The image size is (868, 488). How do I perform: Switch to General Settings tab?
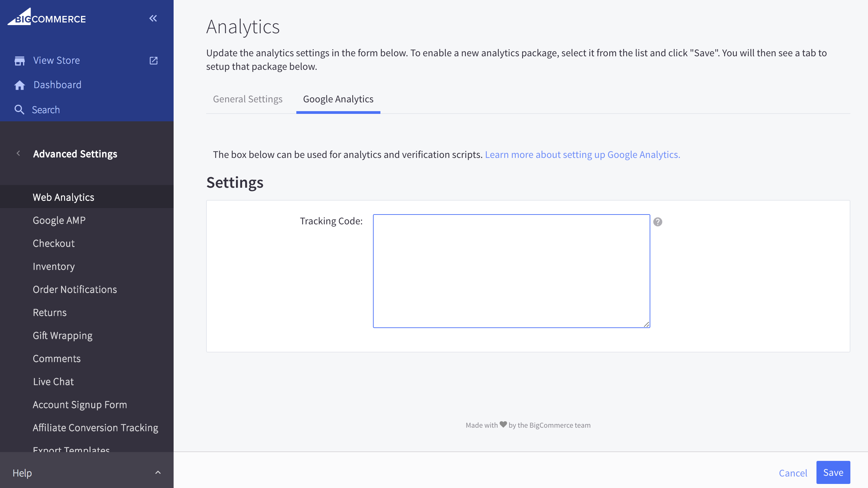[248, 99]
